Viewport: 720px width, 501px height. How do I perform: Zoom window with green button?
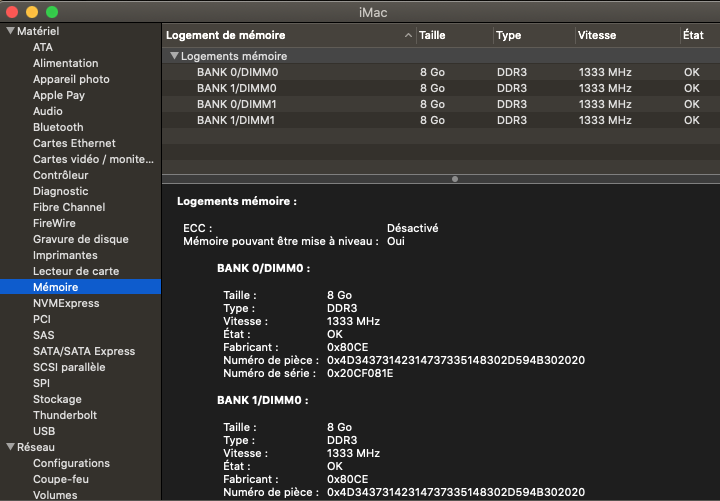pos(52,12)
